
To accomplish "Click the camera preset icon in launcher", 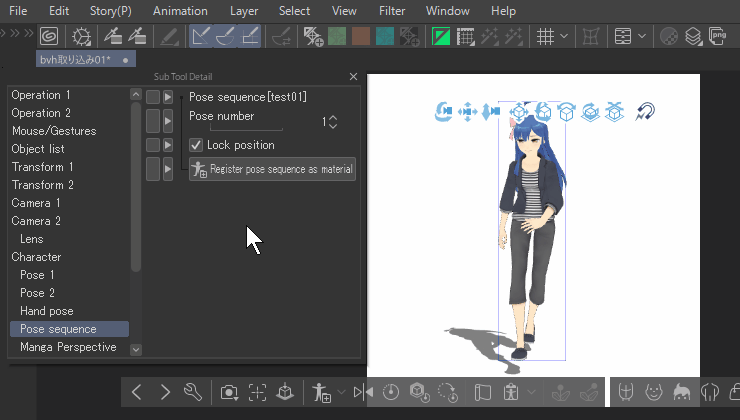I will [x=229, y=392].
